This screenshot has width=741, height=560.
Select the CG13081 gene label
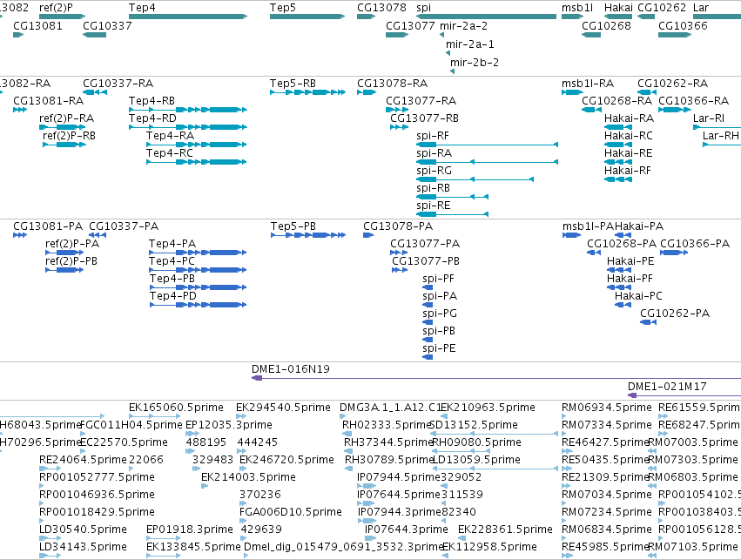coord(37,25)
